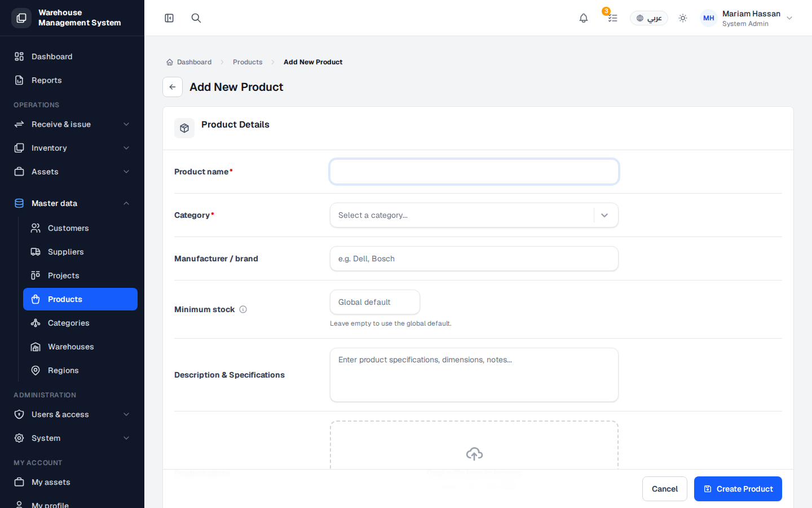Collapse sidebar with the panel toggle icon
The image size is (812, 508).
tap(169, 18)
